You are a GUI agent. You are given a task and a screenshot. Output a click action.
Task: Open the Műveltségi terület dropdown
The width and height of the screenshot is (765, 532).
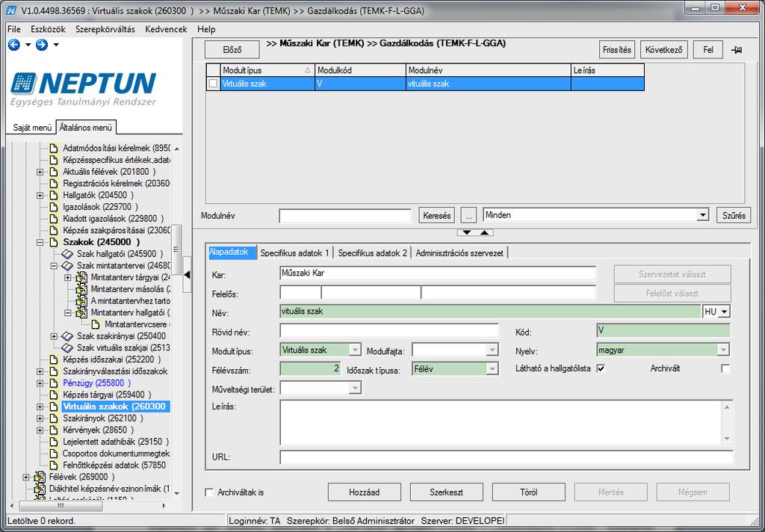[355, 389]
